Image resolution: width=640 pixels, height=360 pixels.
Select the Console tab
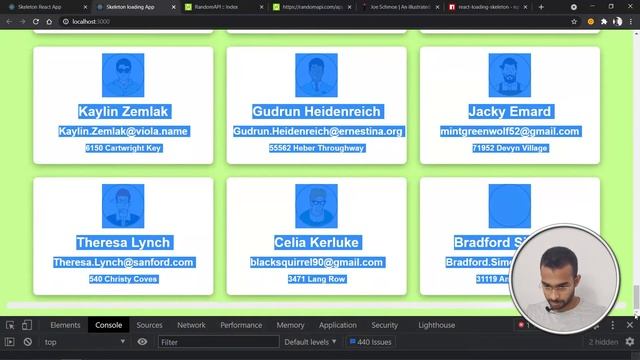click(x=109, y=325)
